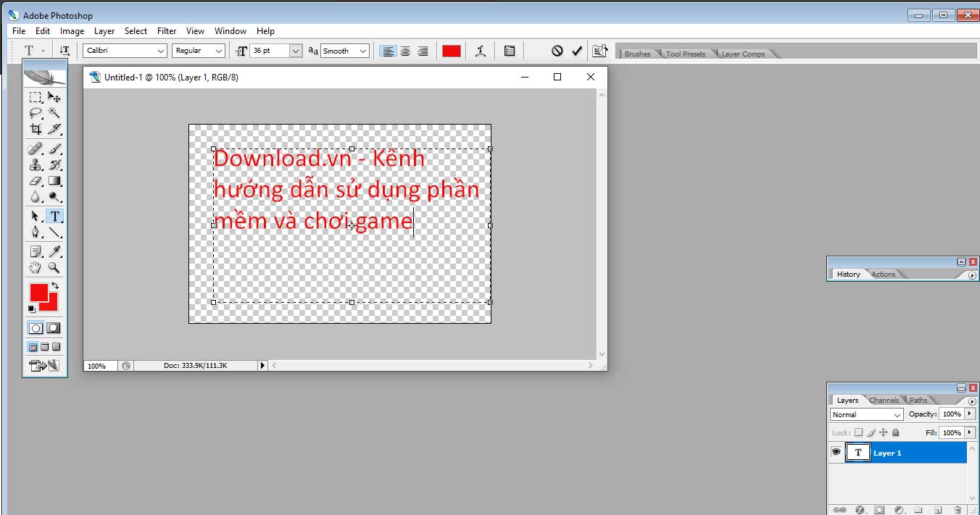Select the Slice tool
Image resolution: width=980 pixels, height=515 pixels.
(x=54, y=129)
